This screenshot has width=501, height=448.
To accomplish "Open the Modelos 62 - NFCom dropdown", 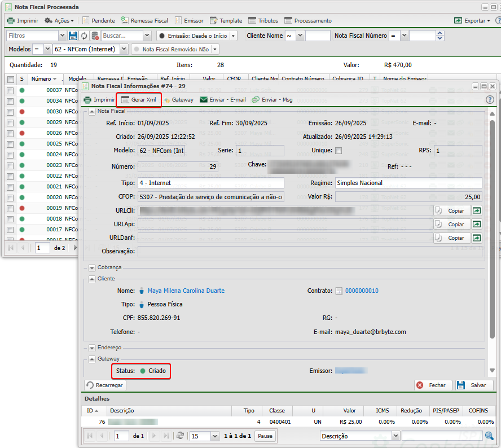I will pos(124,50).
